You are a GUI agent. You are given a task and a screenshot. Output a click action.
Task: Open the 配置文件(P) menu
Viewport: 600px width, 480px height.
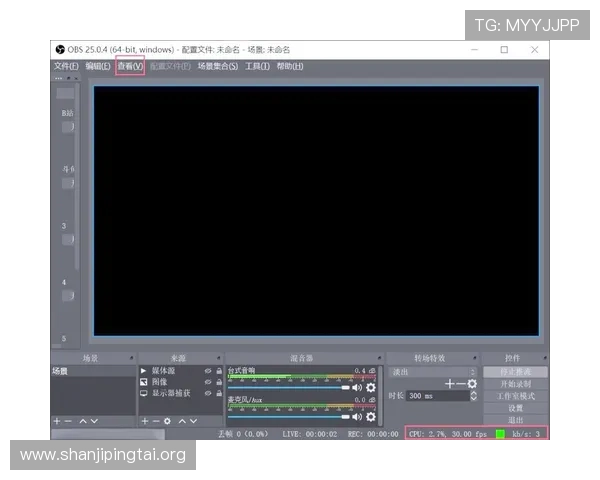(x=170, y=66)
